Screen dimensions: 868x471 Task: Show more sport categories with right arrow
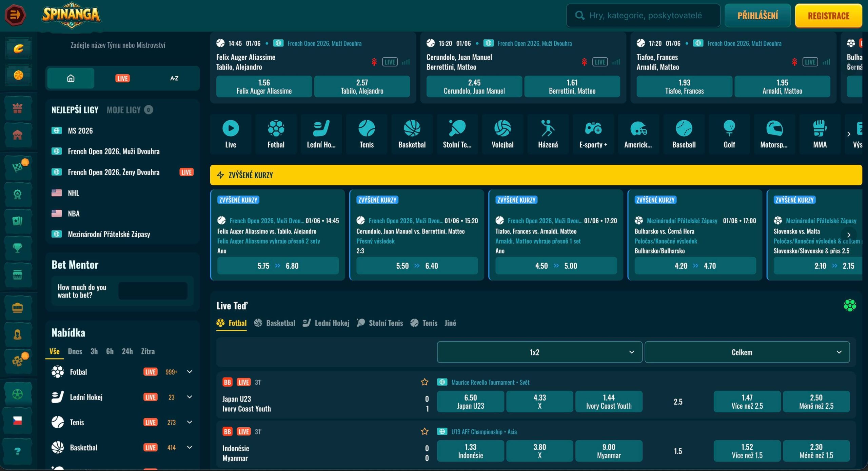[x=849, y=134]
